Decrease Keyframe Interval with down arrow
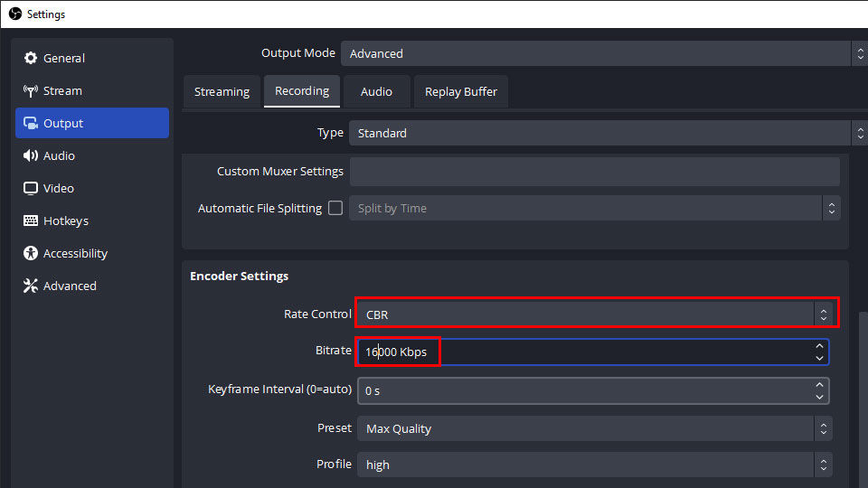The width and height of the screenshot is (868, 488). [819, 397]
